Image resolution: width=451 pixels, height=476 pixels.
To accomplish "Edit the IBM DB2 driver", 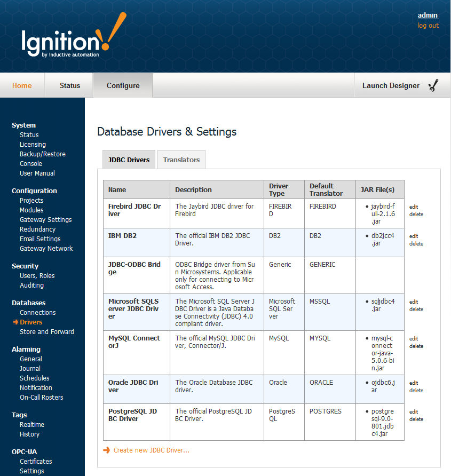I will pyautogui.click(x=413, y=236).
